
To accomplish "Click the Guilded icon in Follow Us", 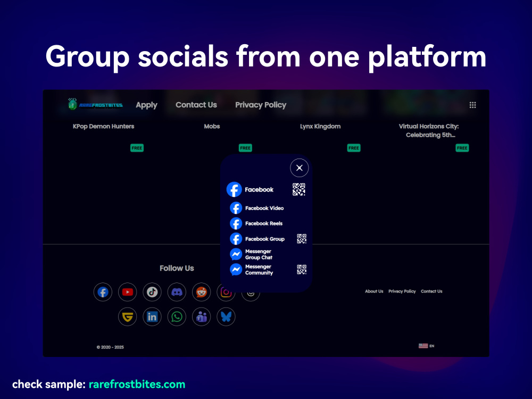I will point(128,317).
